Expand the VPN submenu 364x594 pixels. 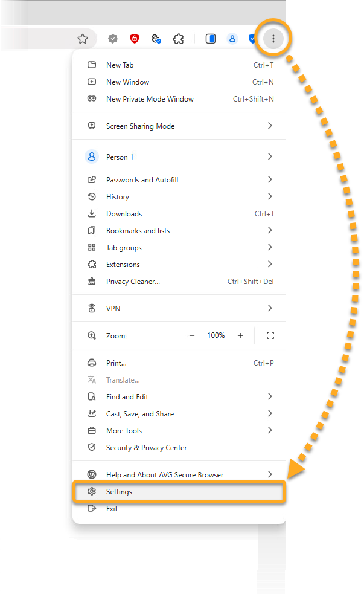269,308
